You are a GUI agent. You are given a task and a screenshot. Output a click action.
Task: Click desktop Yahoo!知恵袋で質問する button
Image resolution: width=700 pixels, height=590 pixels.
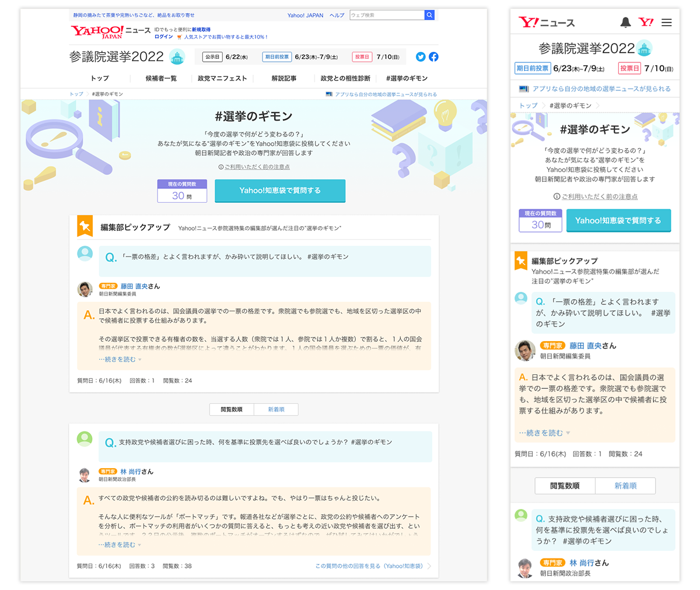[x=280, y=191]
